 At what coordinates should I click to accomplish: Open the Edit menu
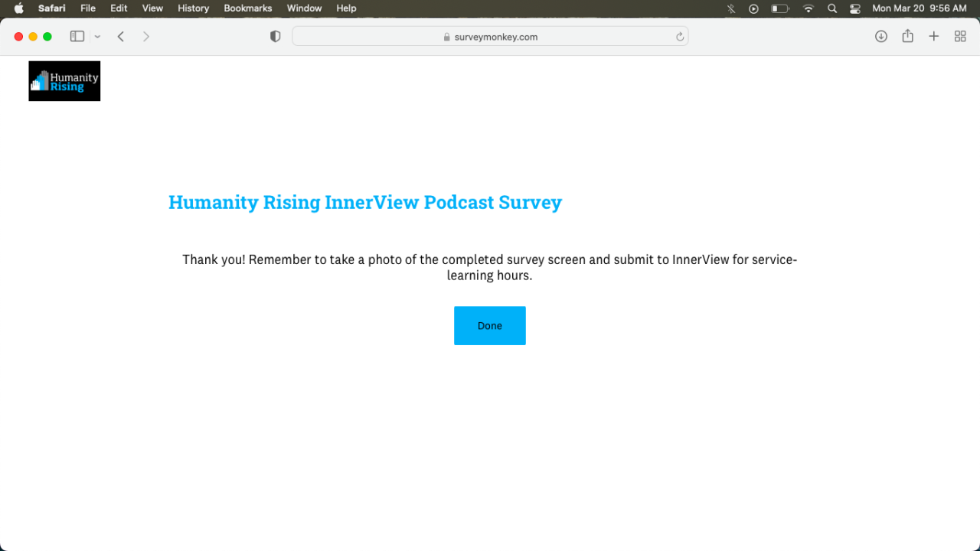pos(119,8)
